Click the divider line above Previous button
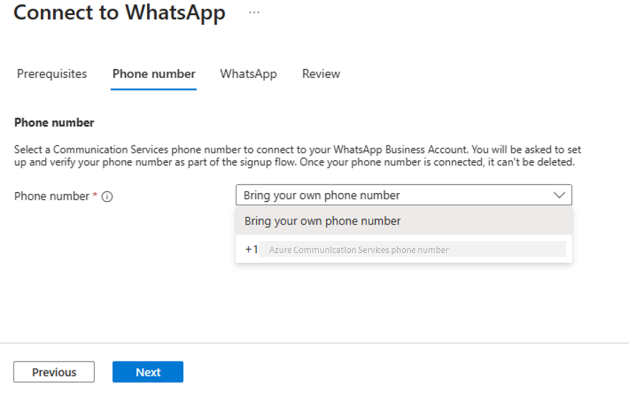 click(x=314, y=343)
